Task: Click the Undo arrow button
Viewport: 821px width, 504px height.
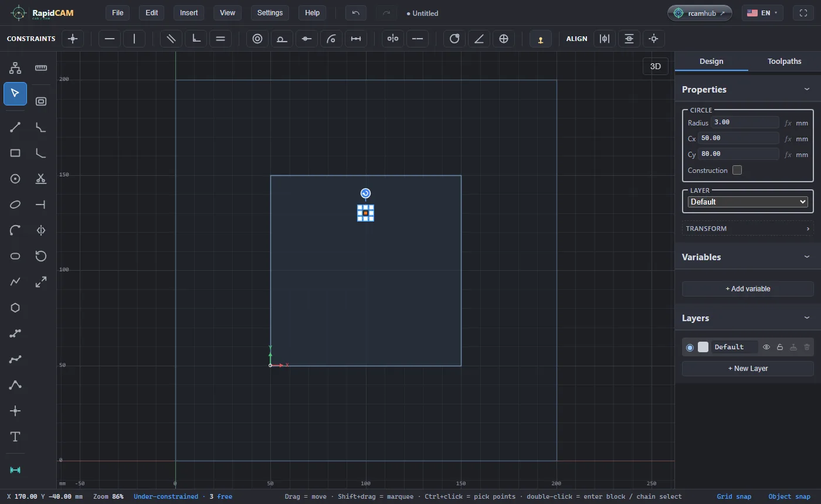Action: (356, 13)
